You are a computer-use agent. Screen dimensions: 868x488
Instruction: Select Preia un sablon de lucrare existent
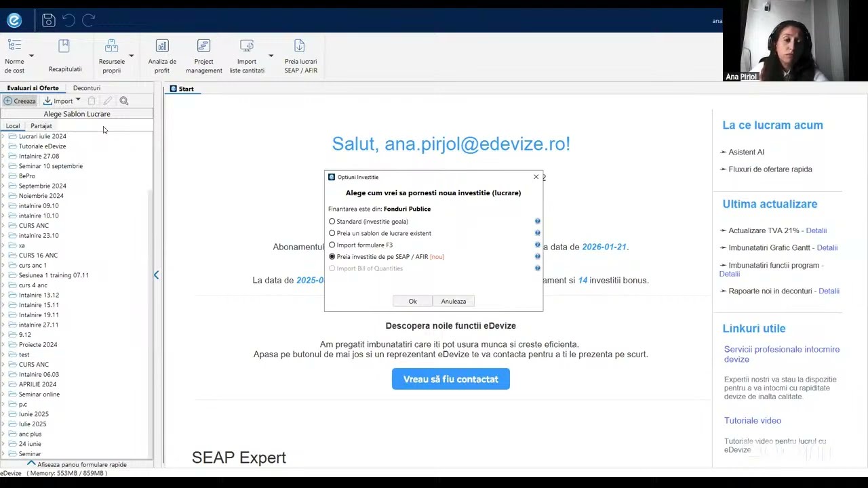pos(332,233)
